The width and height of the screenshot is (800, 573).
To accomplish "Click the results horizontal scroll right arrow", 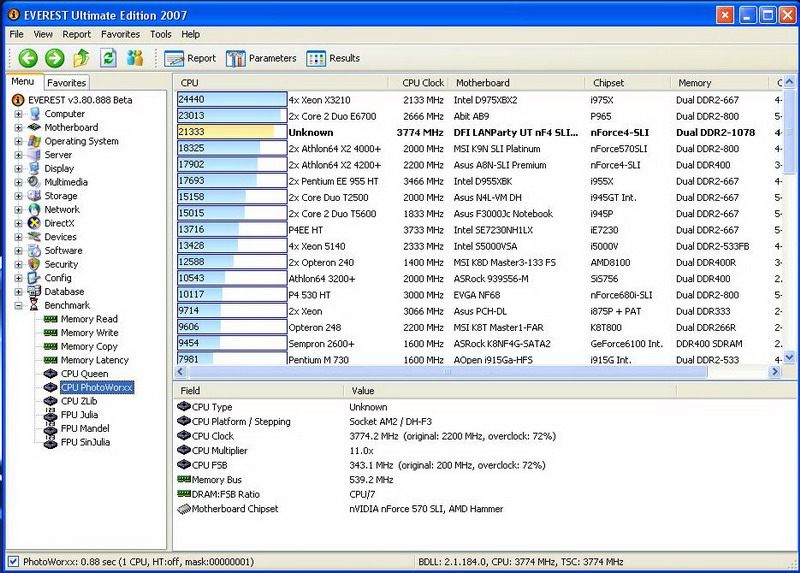I will 774,371.
